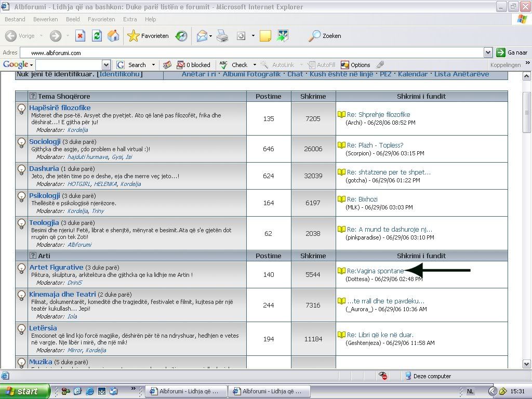
Task: Click help icon beside Arti category
Action: pos(33,256)
